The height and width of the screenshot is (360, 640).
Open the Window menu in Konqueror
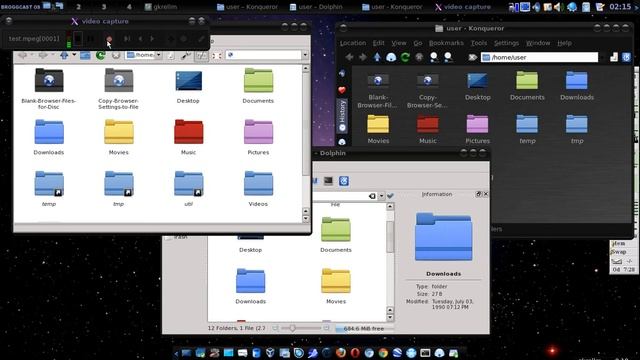(538, 43)
